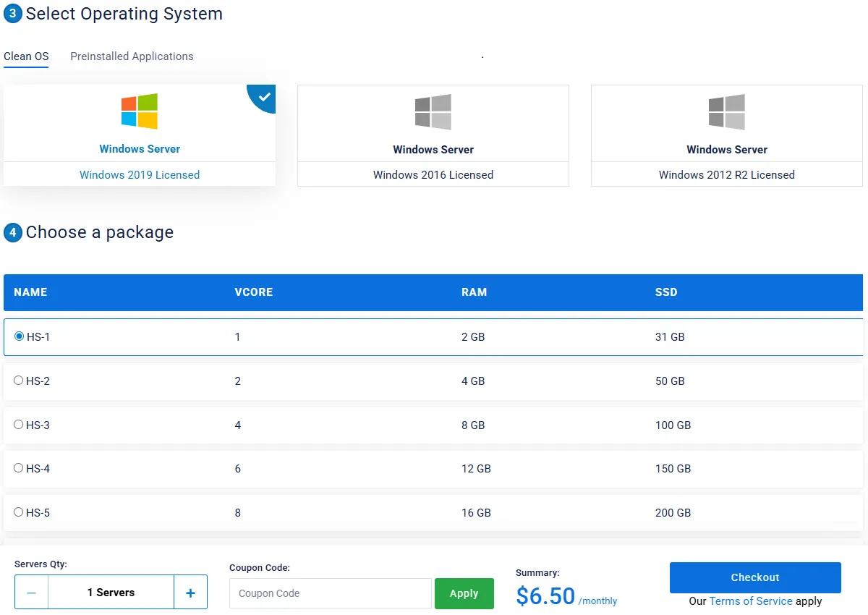Select the HS-4 package radio button
Viewport: 868px width, 615px height.
pos(19,468)
